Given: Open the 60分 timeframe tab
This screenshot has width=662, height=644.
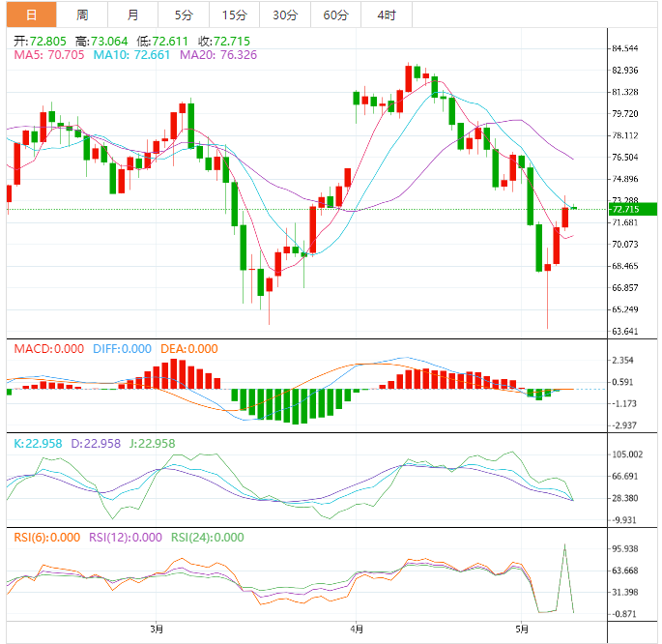Looking at the screenshot, I should (335, 15).
